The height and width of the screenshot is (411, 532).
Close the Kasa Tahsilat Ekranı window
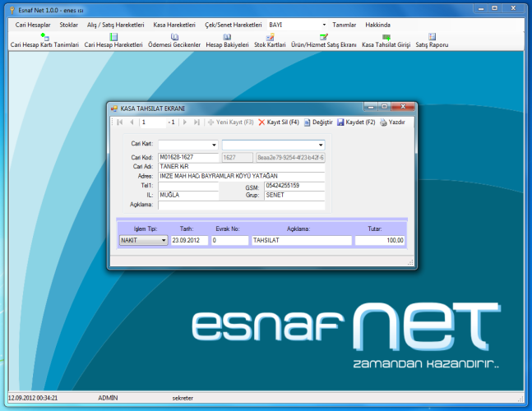click(x=403, y=107)
